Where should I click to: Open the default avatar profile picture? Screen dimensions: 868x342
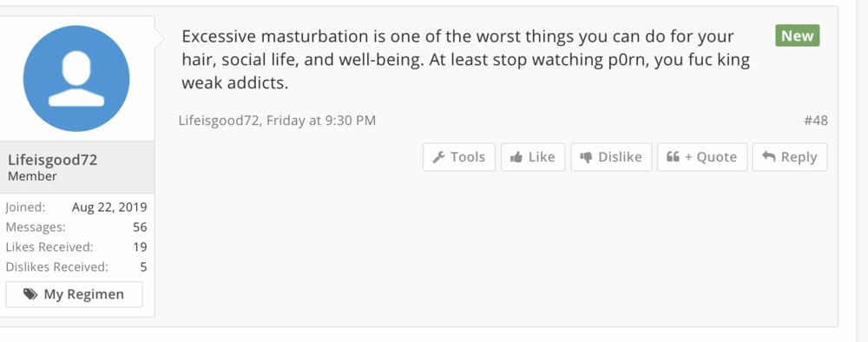point(76,79)
